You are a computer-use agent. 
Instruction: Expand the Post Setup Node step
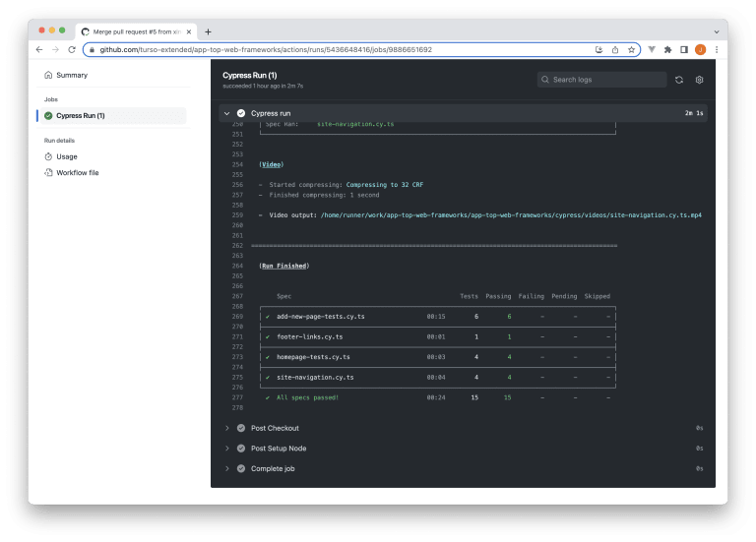[x=227, y=448]
